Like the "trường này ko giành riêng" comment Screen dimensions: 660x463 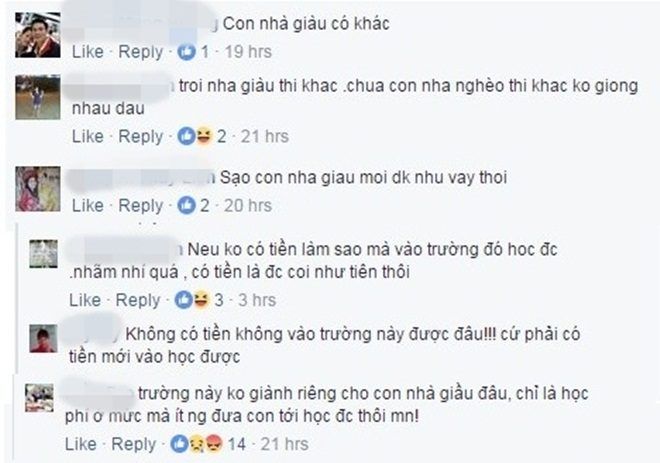coord(84,443)
